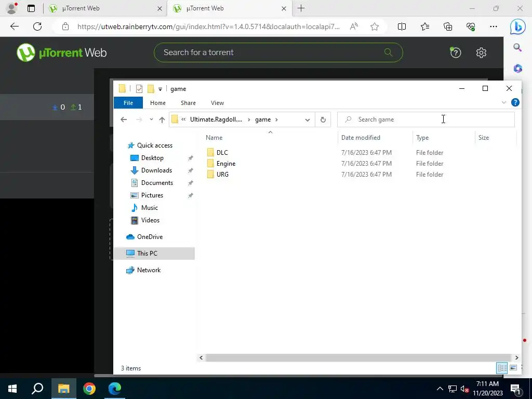The width and height of the screenshot is (532, 399).
Task: Open Windows Start menu
Action: 12,389
